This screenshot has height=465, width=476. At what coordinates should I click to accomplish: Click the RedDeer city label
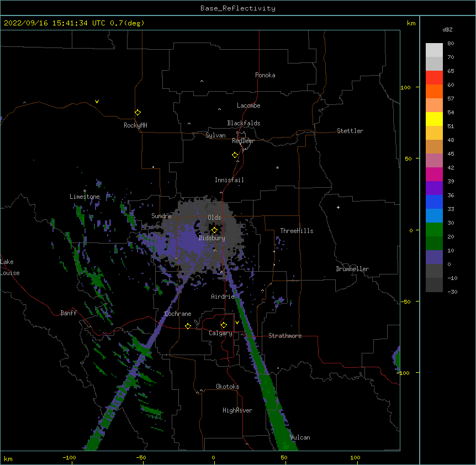tap(243, 141)
